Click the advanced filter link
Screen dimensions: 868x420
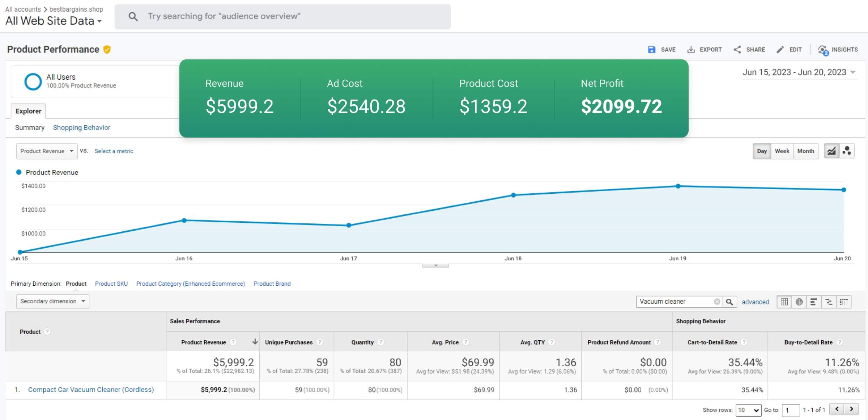point(755,302)
